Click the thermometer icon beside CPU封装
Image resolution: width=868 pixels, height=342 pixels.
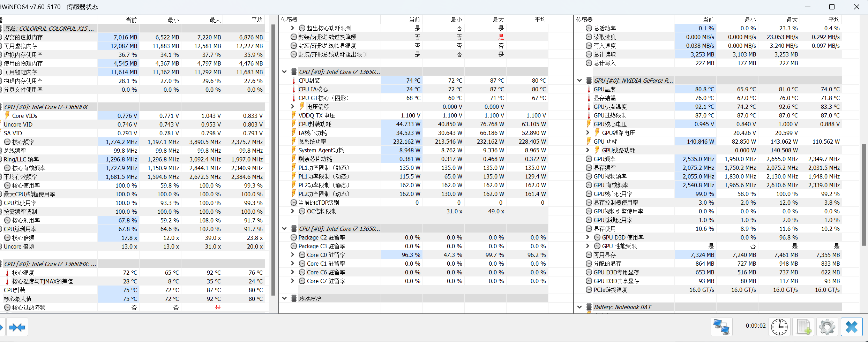(x=294, y=81)
